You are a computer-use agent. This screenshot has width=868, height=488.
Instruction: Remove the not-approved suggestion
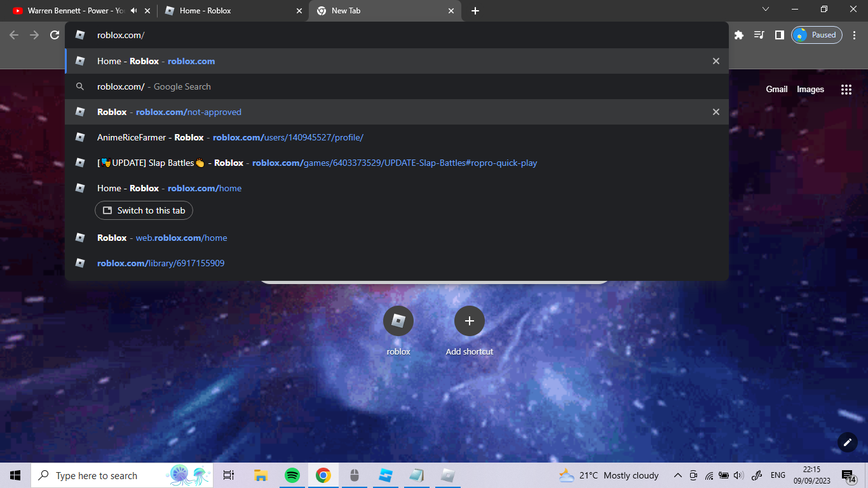point(716,112)
